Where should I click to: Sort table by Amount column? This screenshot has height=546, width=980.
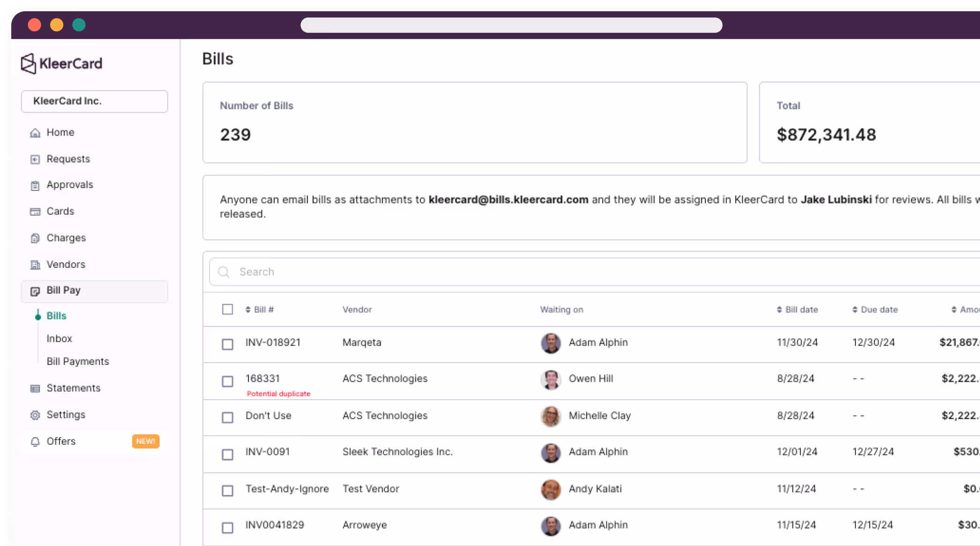tap(965, 310)
